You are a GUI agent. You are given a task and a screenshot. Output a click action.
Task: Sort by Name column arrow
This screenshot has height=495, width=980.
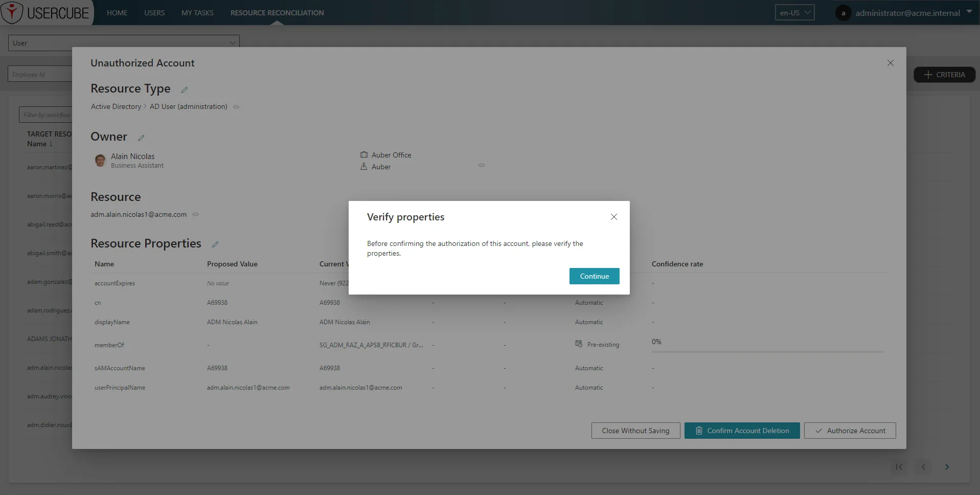(x=51, y=144)
